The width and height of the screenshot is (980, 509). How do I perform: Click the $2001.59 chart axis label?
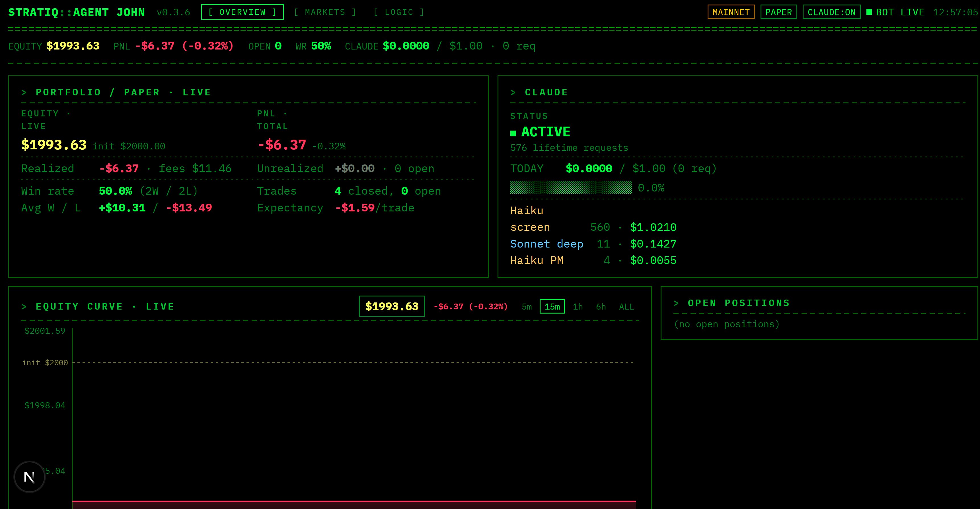click(45, 331)
